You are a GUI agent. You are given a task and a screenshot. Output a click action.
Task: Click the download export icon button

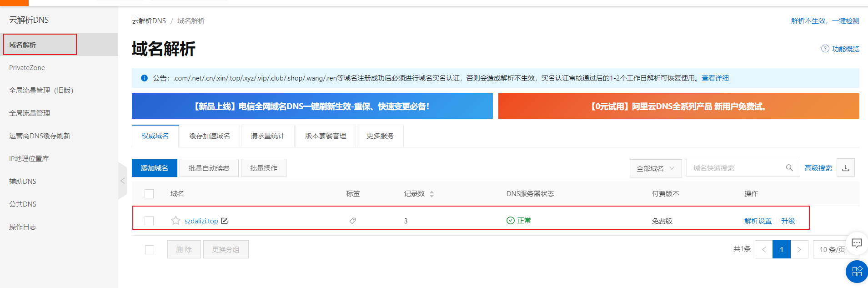(846, 168)
